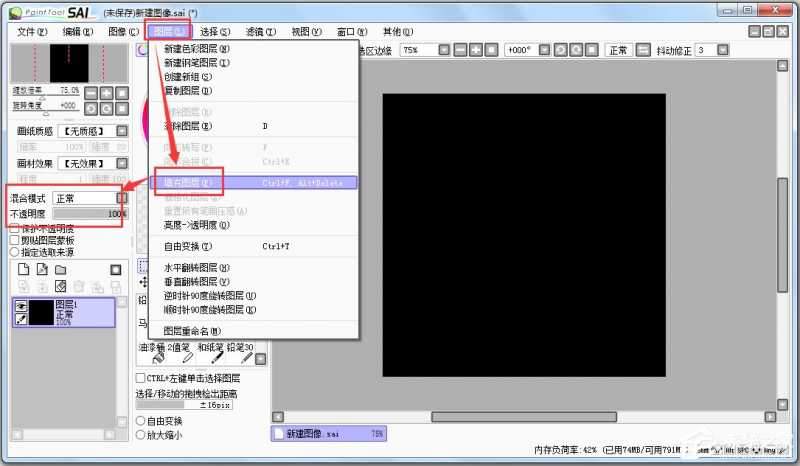The width and height of the screenshot is (800, 466).
Task: Reset zoom button in top toolbar
Action: [x=491, y=50]
